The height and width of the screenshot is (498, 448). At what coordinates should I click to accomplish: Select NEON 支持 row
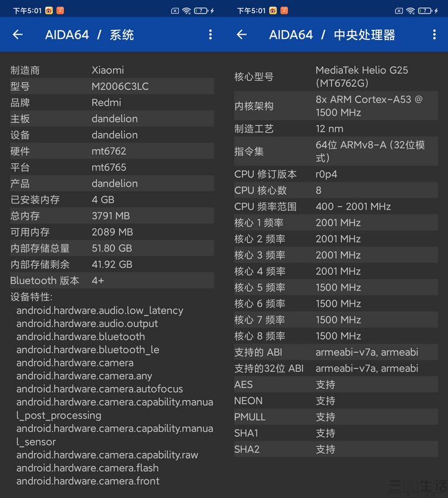[336, 401]
